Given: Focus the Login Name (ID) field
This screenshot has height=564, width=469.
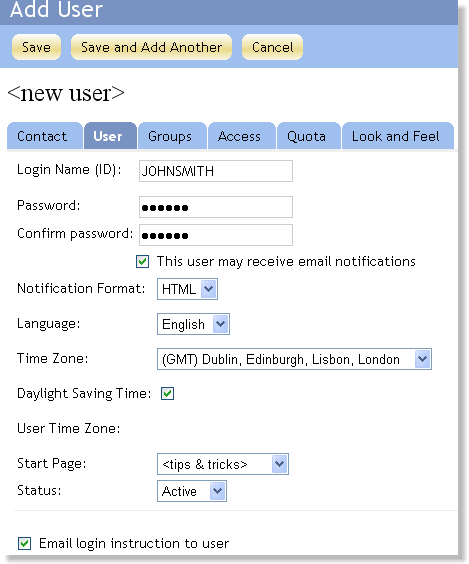Looking at the screenshot, I should tap(216, 171).
